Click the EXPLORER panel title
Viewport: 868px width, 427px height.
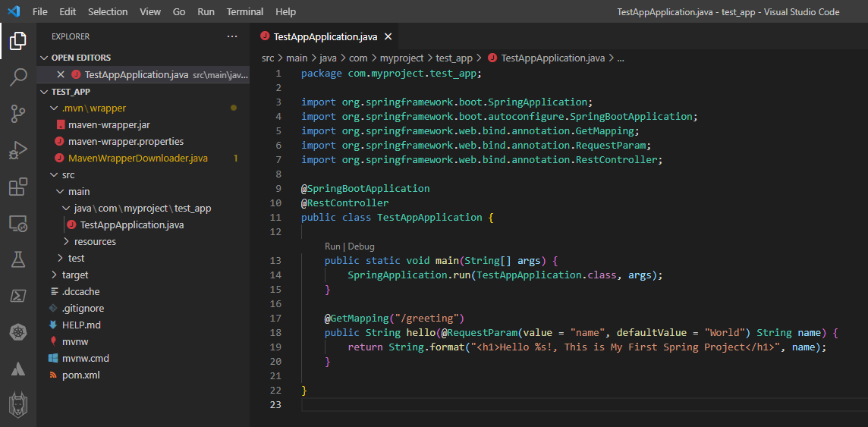(71, 36)
